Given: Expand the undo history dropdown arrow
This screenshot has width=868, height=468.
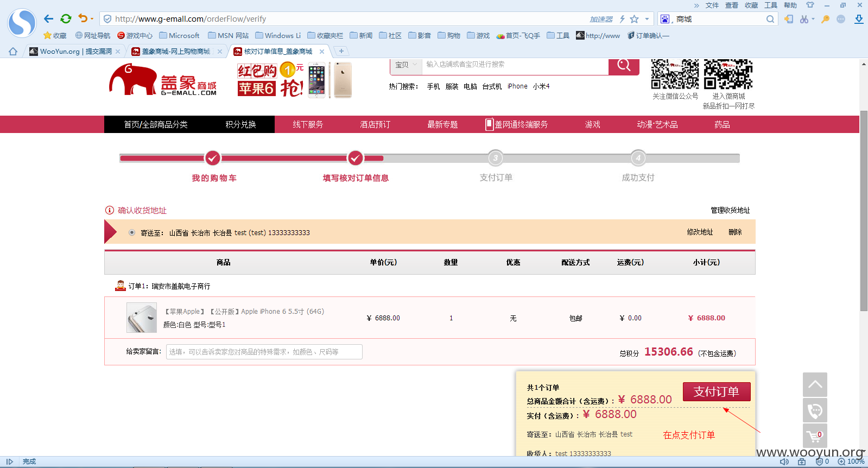Looking at the screenshot, I should point(92,19).
